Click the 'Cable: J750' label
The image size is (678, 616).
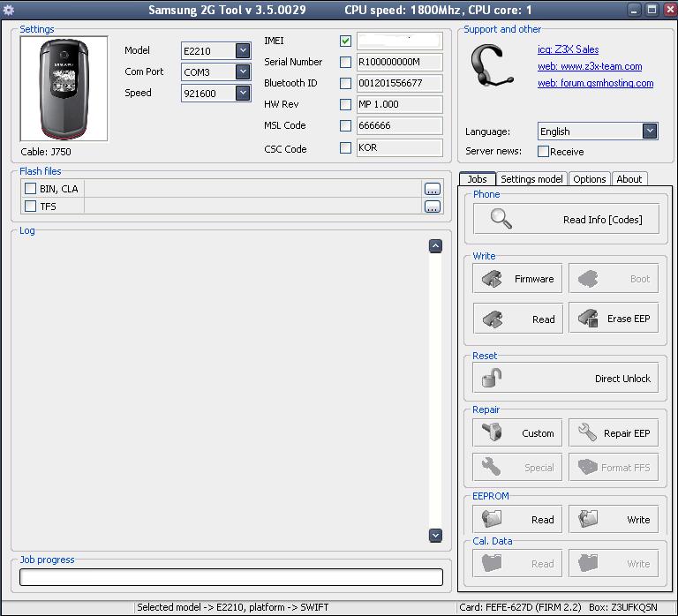tap(46, 152)
